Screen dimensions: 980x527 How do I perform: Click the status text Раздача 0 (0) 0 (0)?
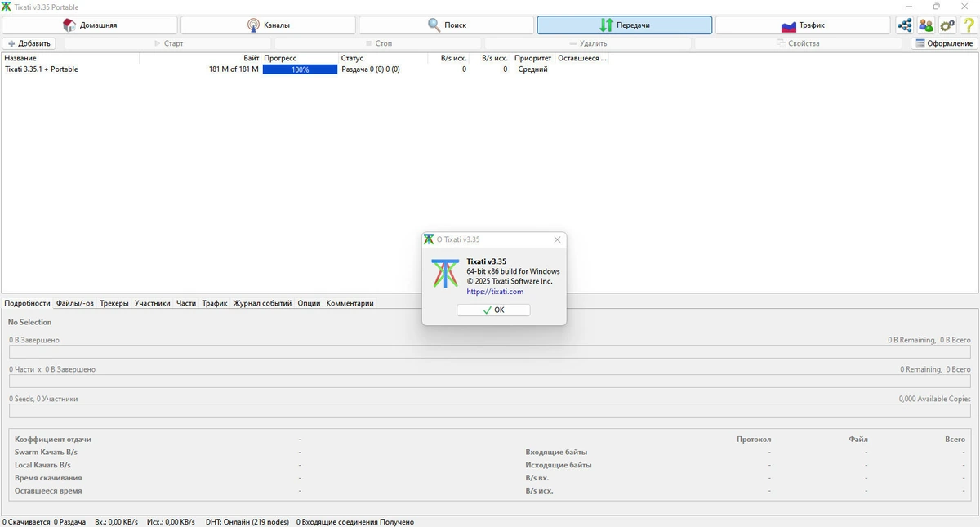(x=370, y=69)
